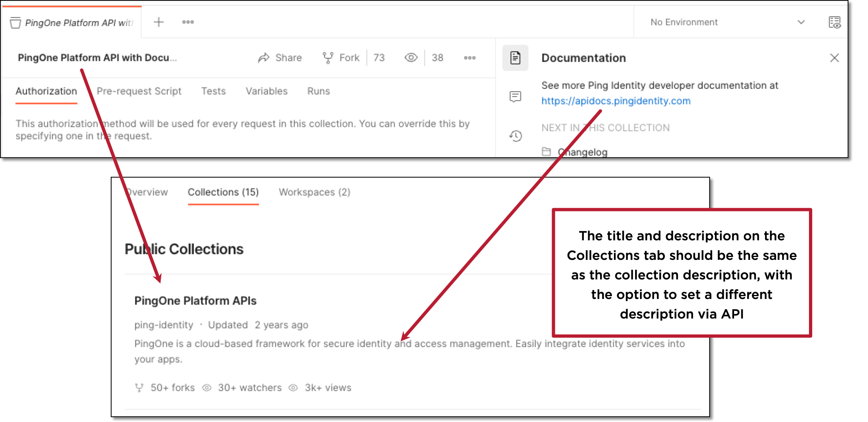Click the eye icon beside 30+ watchers
Viewport: 868px width, 422px height.
(207, 387)
